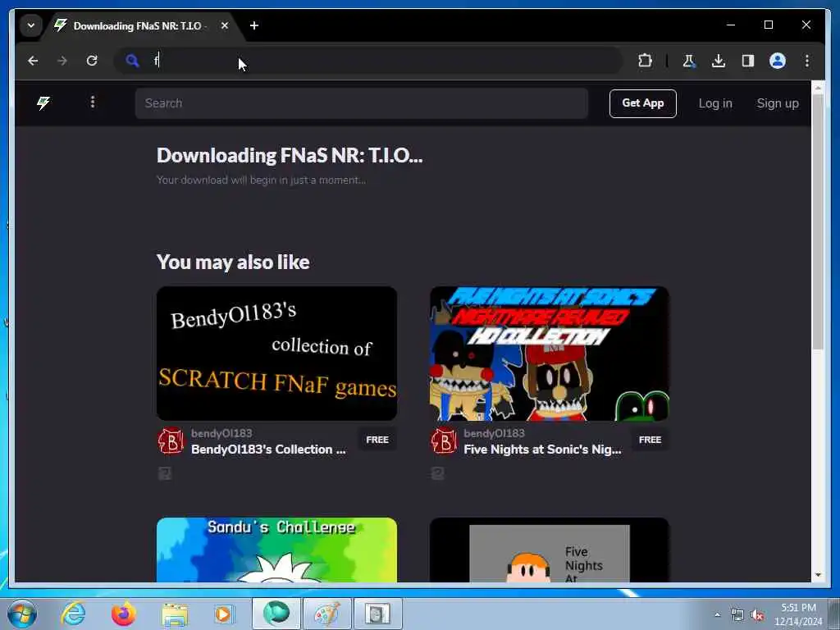Open Windows Explorer folder icon

[x=175, y=614]
